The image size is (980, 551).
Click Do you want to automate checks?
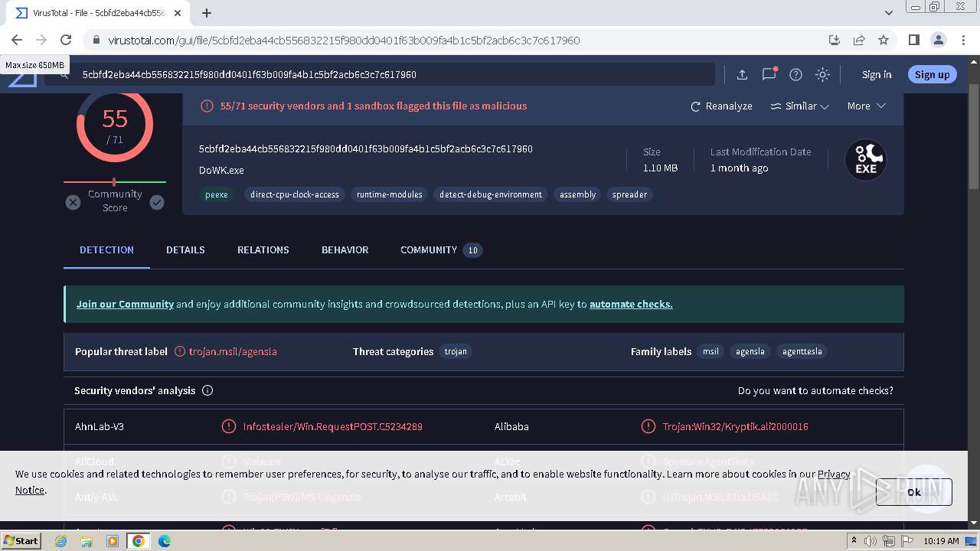click(815, 390)
